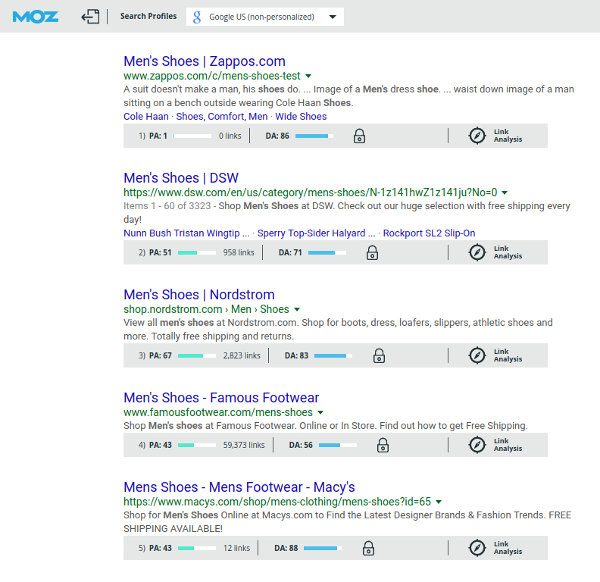The image size is (600, 582).
Task: Click the www.zappos.com/c/mens-shoes-test URL
Action: coord(212,76)
